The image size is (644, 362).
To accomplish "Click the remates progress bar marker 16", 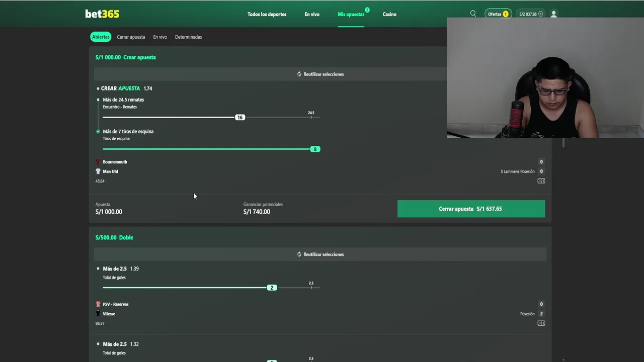I will tap(240, 117).
